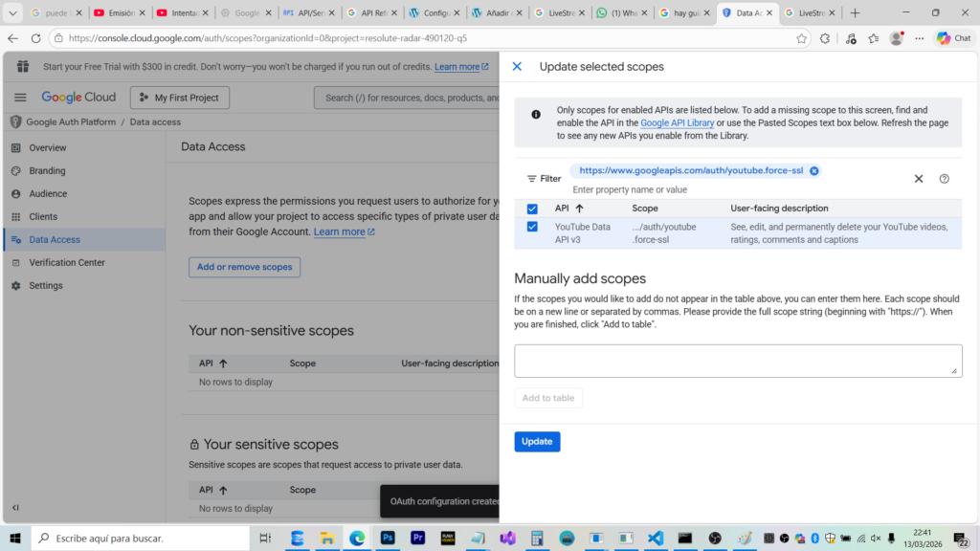Sort scopes table by API column arrow
The height and width of the screenshot is (551, 980).
[x=579, y=209]
